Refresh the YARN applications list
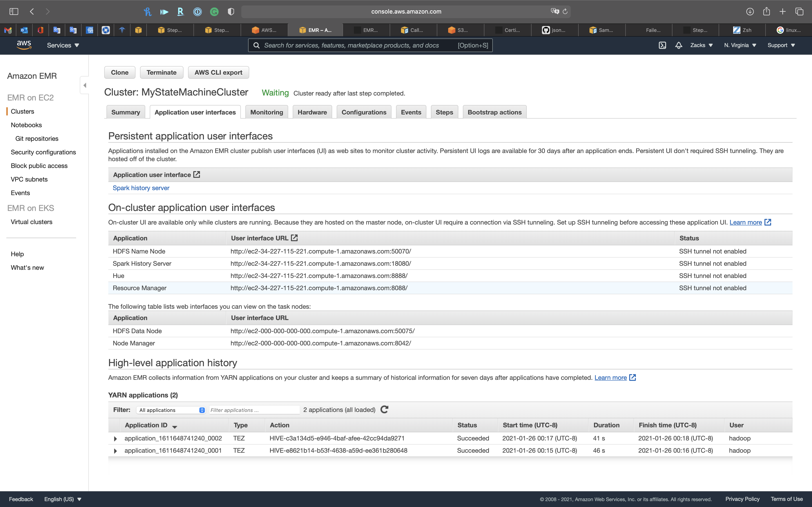 pos(384,409)
